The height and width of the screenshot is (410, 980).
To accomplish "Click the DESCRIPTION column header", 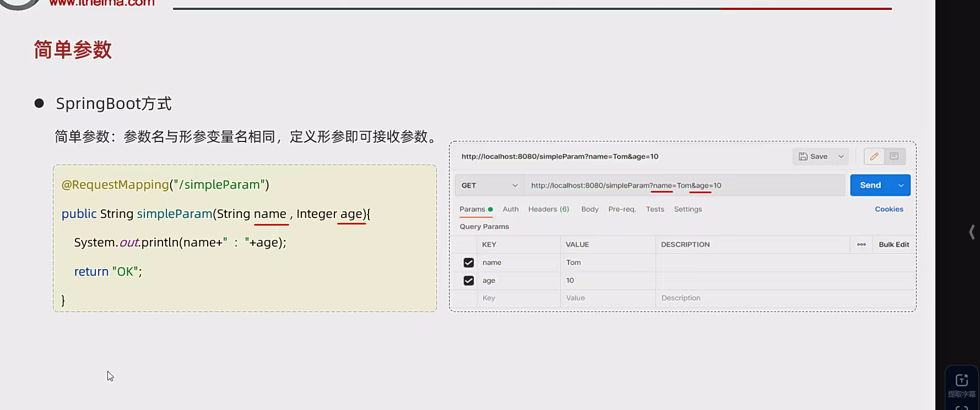I will tap(685, 244).
